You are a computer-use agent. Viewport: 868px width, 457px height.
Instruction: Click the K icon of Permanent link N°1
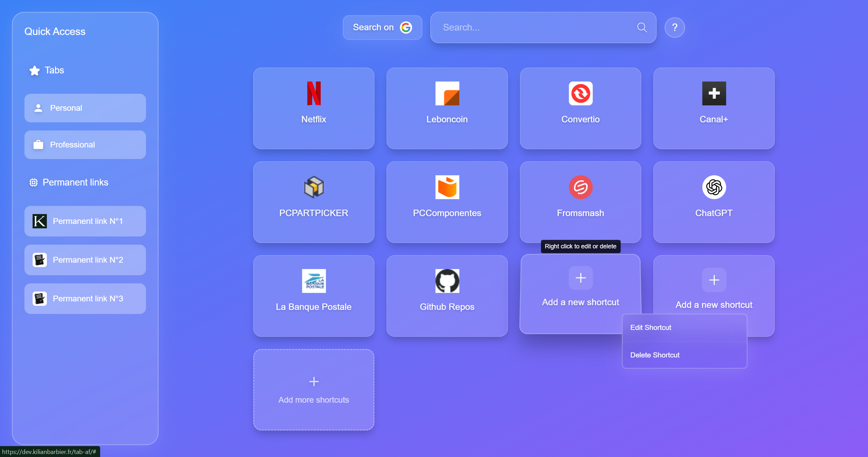click(40, 221)
